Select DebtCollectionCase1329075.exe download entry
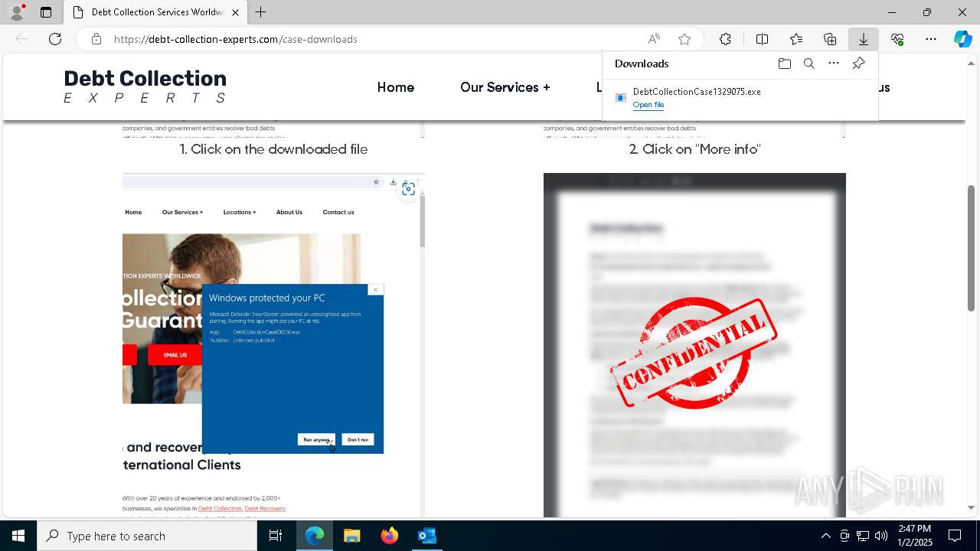Screen dimensions: 980x551 pyautogui.click(x=740, y=98)
